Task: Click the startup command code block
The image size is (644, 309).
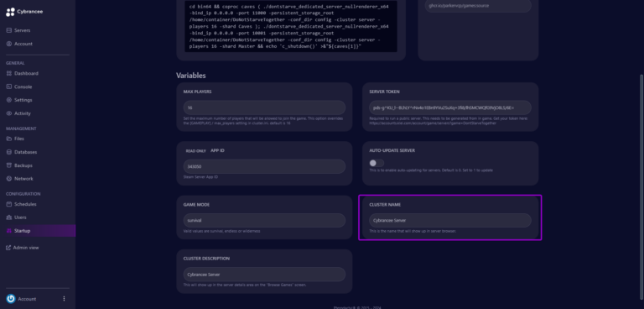Action: tap(291, 26)
